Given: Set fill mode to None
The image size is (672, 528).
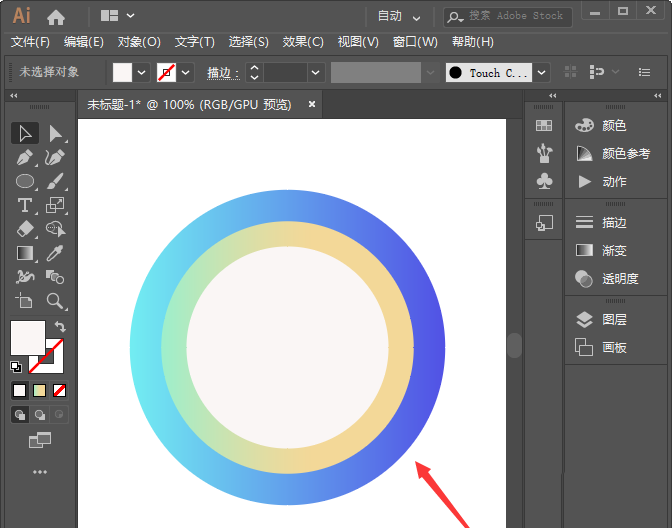Looking at the screenshot, I should 59,390.
